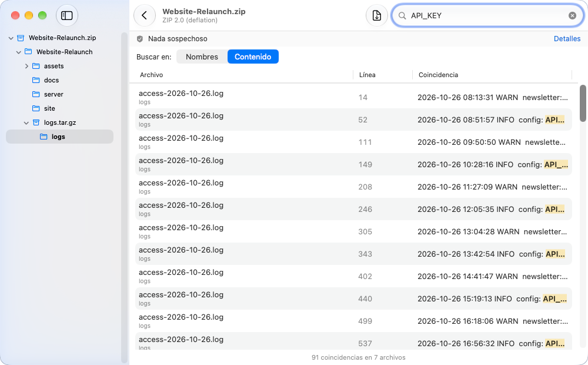Click the Website-Relaunch folder icon
588x365 pixels.
[x=28, y=52]
